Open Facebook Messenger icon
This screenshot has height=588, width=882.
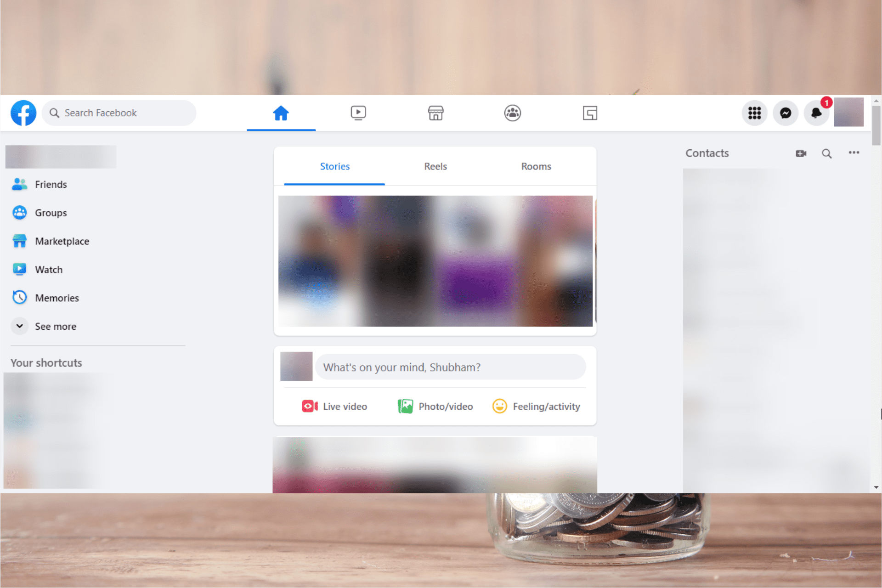786,112
